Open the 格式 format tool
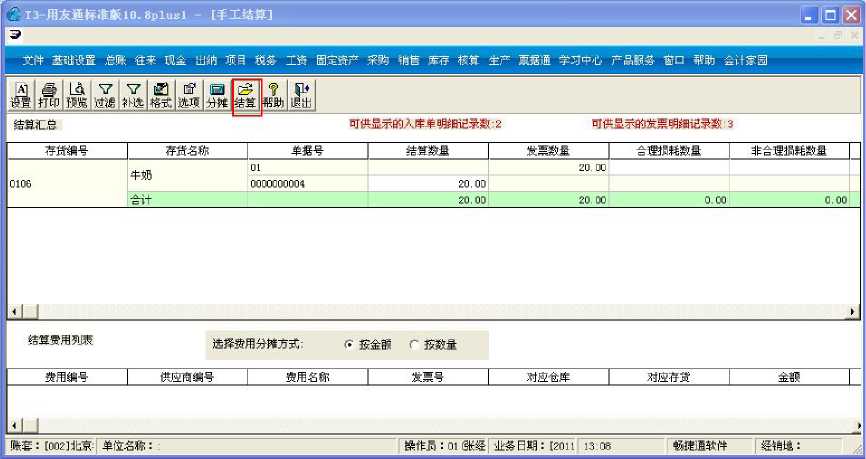This screenshot has height=459, width=866. pyautogui.click(x=161, y=96)
